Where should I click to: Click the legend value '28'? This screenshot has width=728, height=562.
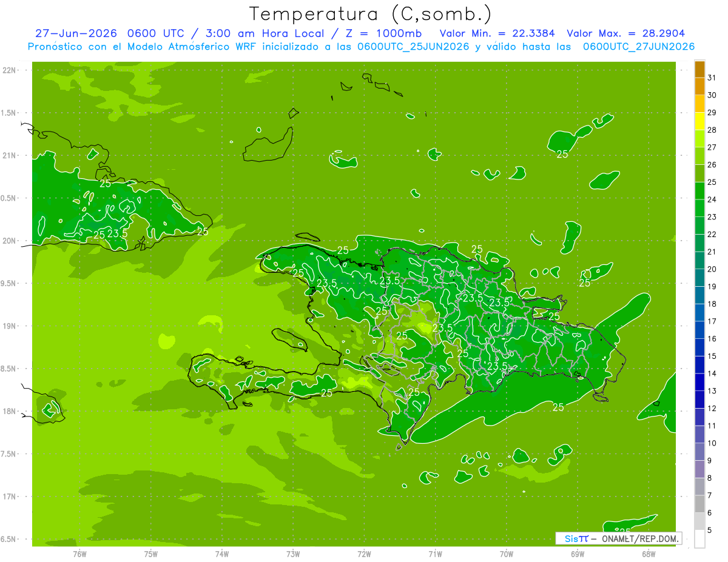point(712,130)
